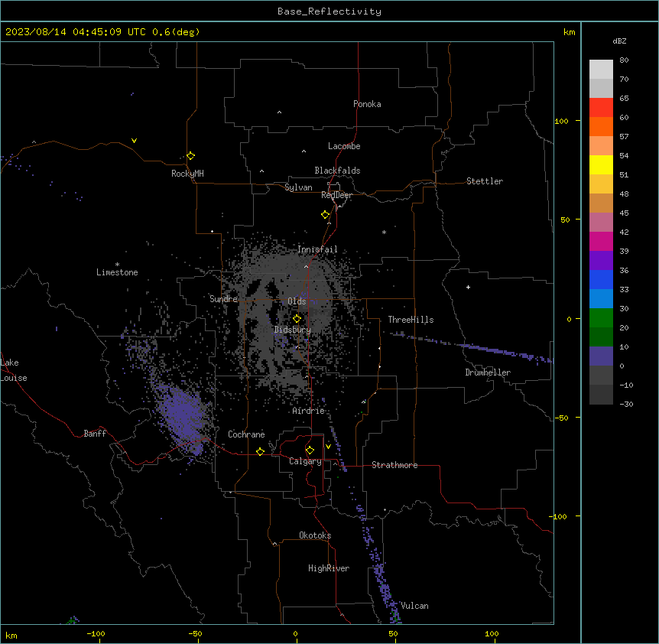
Task: Select the green 20-30 dBZ legend swatch
Action: [x=601, y=318]
